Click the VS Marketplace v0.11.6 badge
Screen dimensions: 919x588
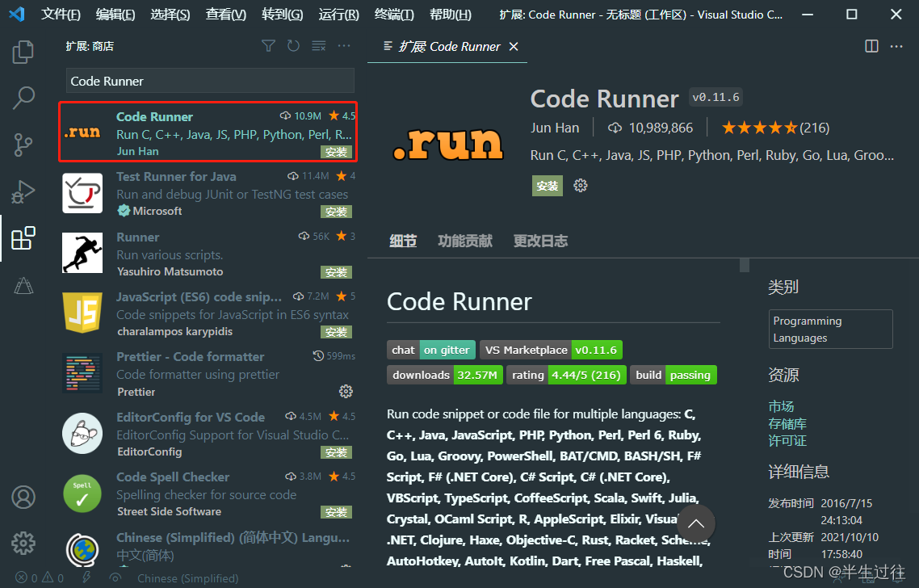coord(551,350)
